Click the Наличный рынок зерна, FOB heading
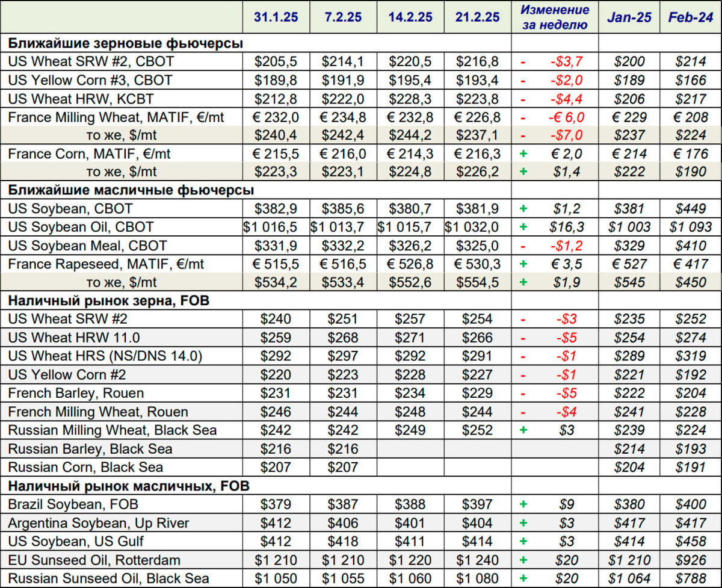This screenshot has width=722, height=588. click(x=108, y=300)
